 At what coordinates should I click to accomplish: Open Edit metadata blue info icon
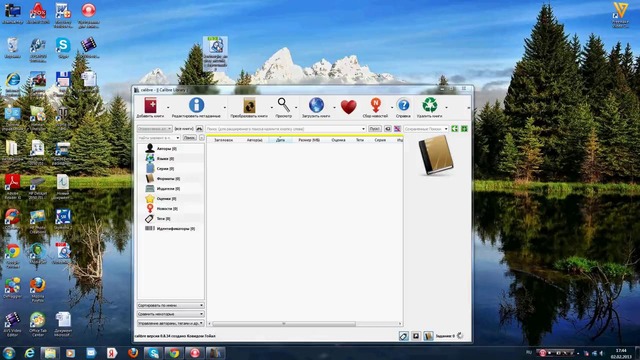tap(196, 105)
